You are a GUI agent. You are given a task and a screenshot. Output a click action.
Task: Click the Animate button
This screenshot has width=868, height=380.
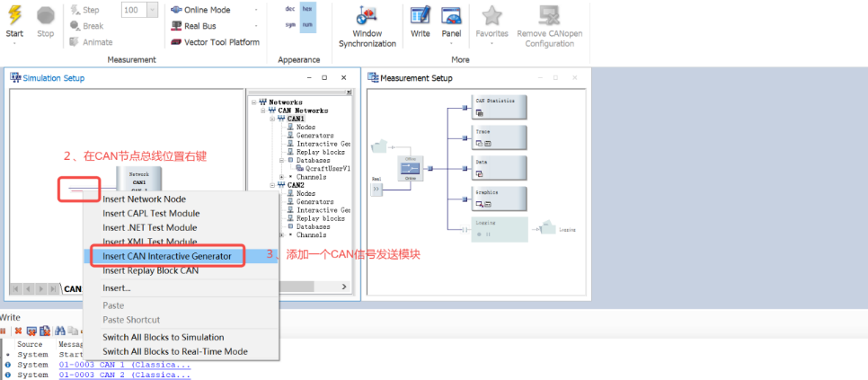91,42
